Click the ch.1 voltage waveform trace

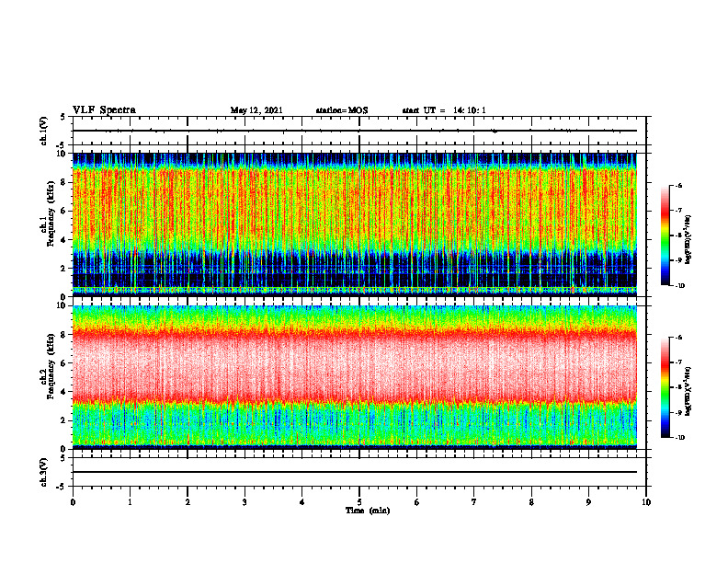(354, 131)
